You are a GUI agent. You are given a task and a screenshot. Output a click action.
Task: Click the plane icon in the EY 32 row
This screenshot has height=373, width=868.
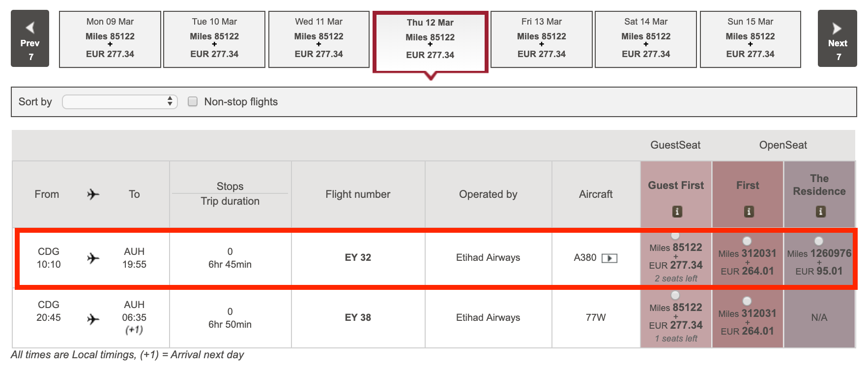coord(93,258)
